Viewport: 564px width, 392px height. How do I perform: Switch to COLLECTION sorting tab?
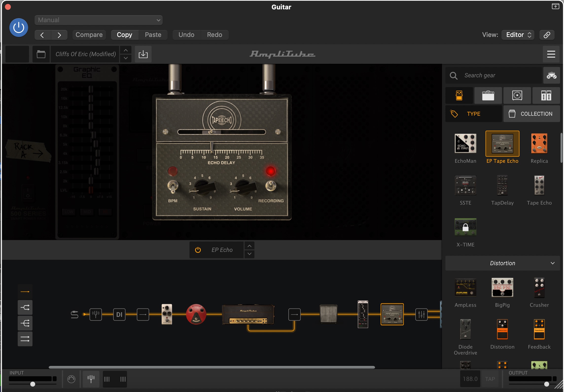[x=531, y=114]
